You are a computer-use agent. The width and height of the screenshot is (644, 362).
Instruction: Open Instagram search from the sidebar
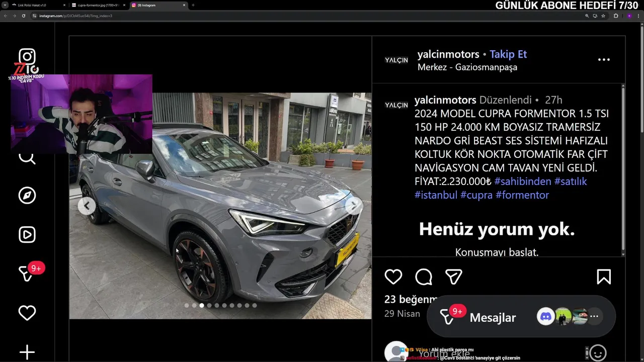click(x=27, y=158)
